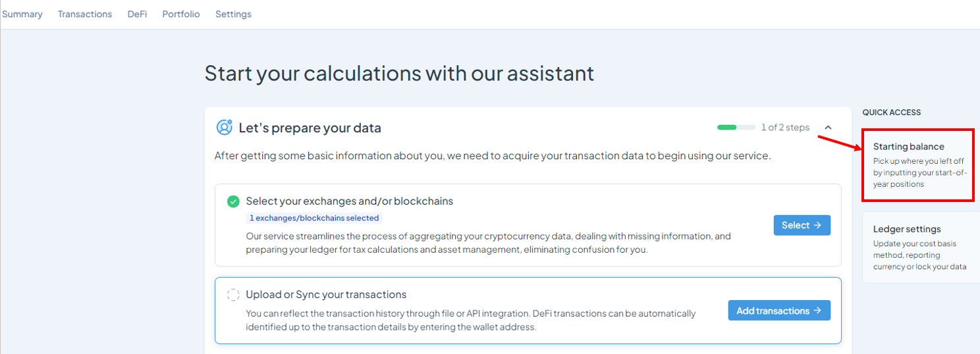Click the Select your exchanges and/or blockchains heading
This screenshot has height=354, width=980.
click(x=350, y=201)
